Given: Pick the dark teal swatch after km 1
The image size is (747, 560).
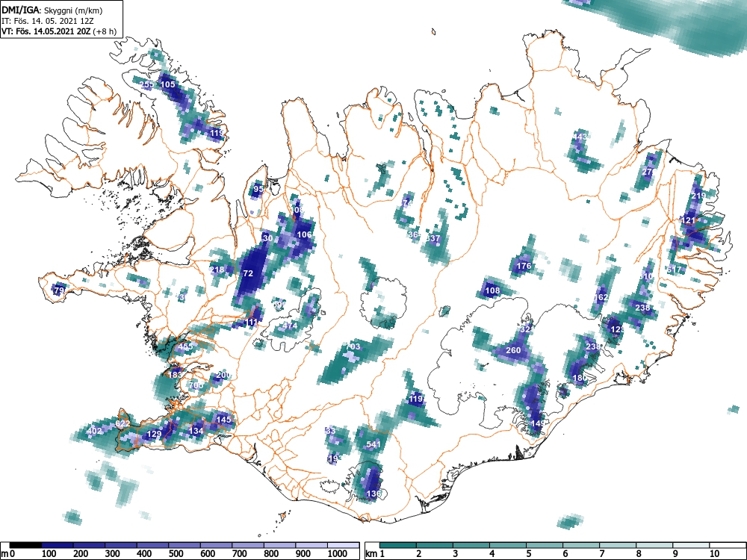Looking at the screenshot, I should click(398, 545).
